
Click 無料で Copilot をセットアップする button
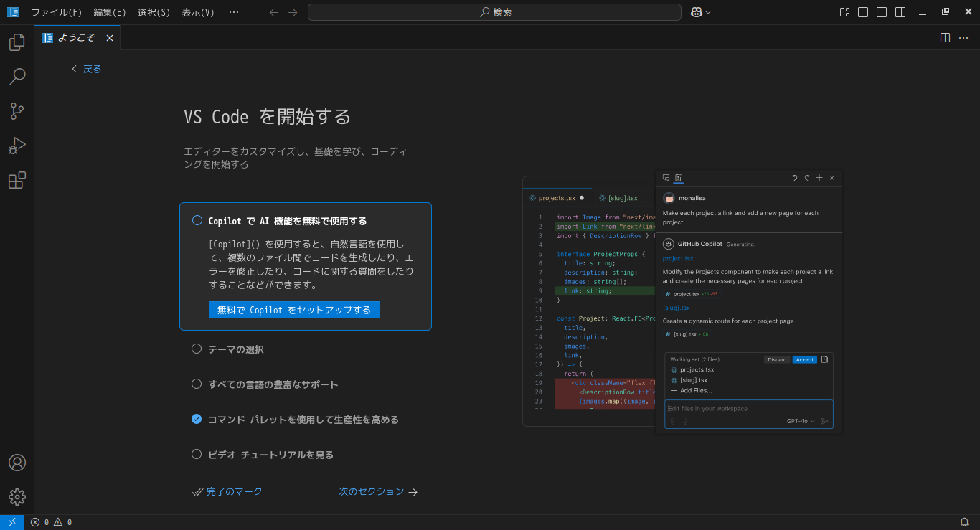[x=293, y=309]
